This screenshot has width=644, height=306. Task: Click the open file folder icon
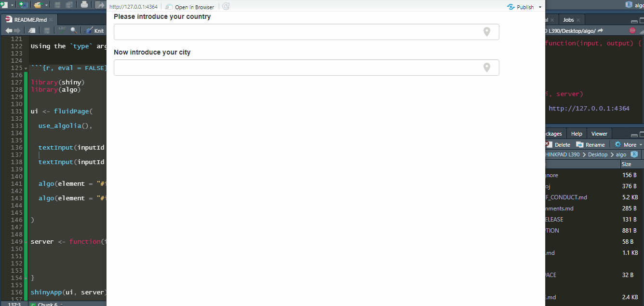[38, 5]
